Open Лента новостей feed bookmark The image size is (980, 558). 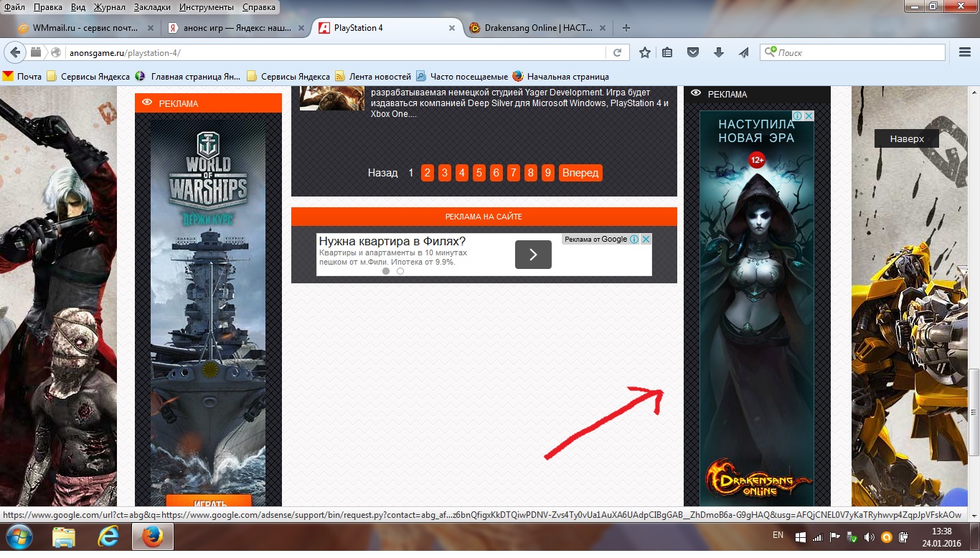373,76
